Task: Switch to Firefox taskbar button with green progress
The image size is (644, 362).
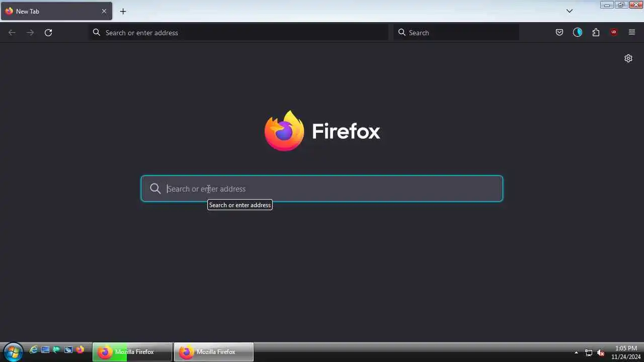Action: coord(132,352)
